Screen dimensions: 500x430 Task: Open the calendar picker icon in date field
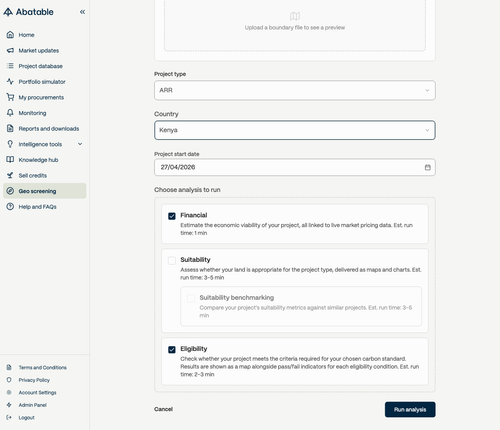pyautogui.click(x=428, y=167)
